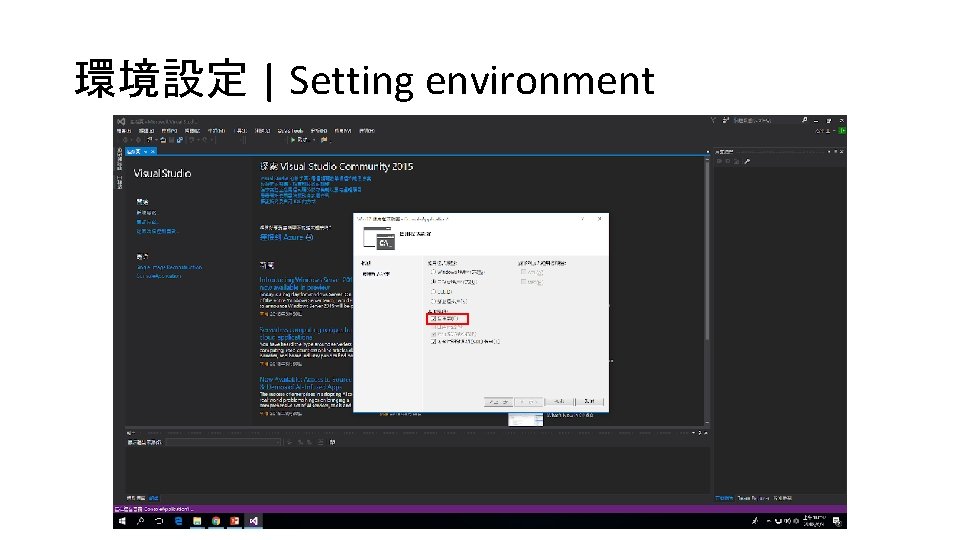Viewport: 960px width, 540px height.
Task: Click green signed-in account avatar
Action: (x=842, y=130)
